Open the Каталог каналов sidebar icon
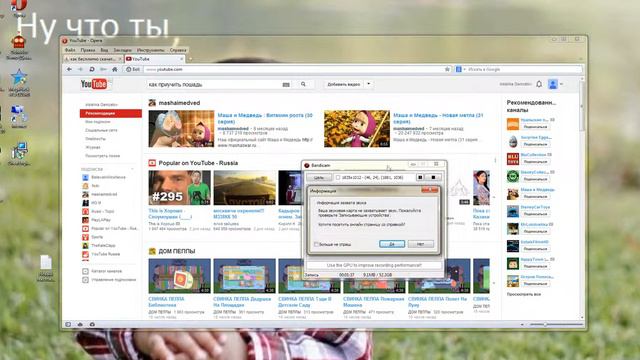This screenshot has height=360, width=640. tap(85, 271)
